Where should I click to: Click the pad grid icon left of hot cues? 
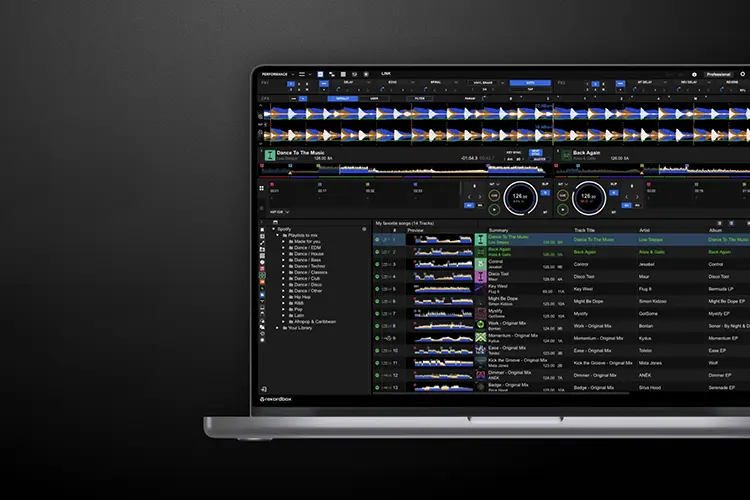point(262,189)
